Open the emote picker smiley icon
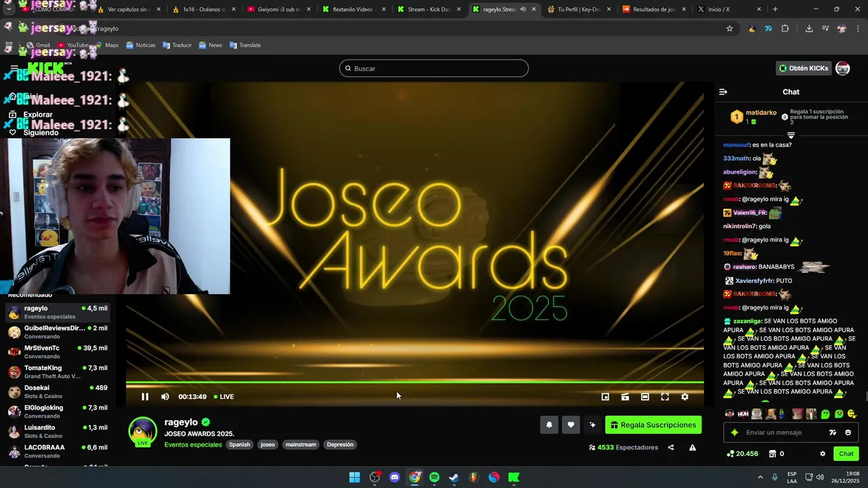The image size is (868, 488). pyautogui.click(x=848, y=432)
